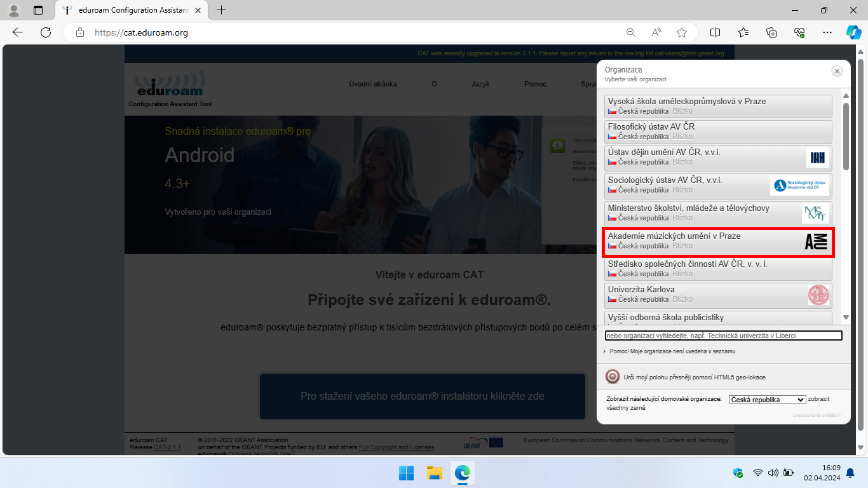Screen dimensions: 868x488
Task: Click the IAH logo thumbnail
Action: click(818, 158)
